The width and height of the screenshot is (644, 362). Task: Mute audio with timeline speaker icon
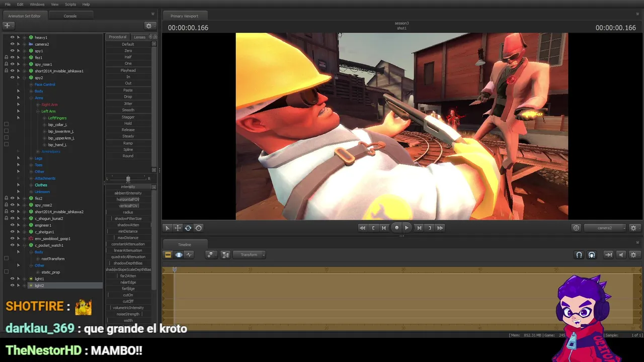click(621, 255)
